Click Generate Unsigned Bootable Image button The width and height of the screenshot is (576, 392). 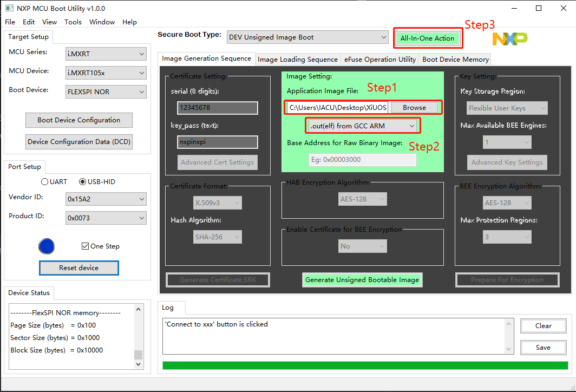click(x=362, y=280)
